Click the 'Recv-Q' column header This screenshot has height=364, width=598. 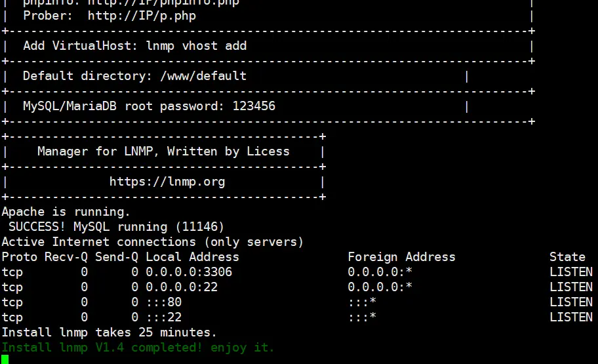[x=66, y=257]
